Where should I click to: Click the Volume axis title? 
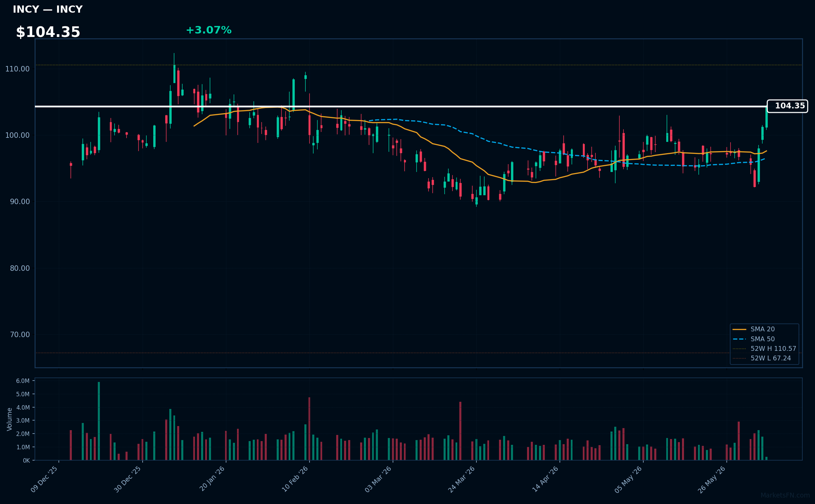click(10, 419)
